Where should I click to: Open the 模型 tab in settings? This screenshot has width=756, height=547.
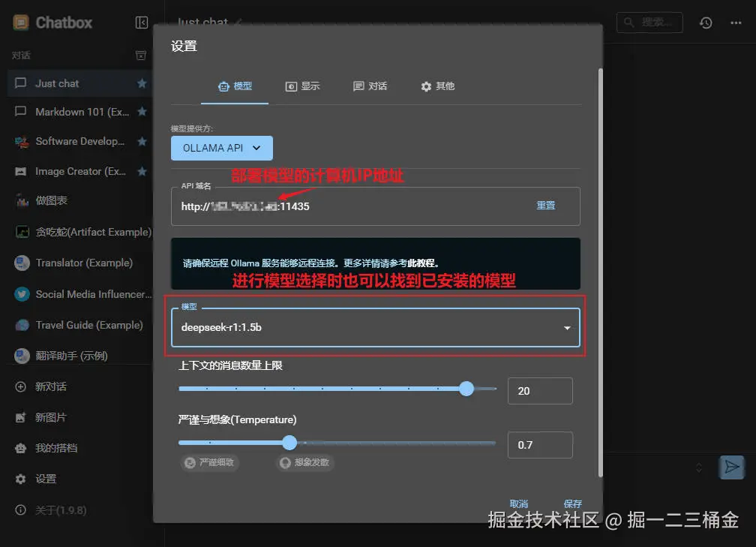coord(235,86)
